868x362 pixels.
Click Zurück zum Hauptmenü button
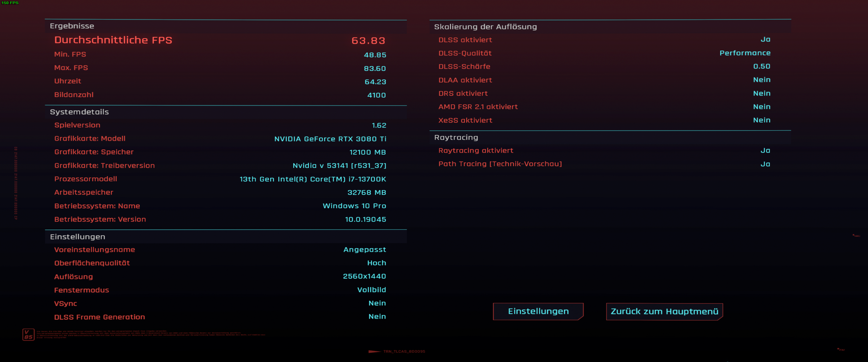[x=664, y=311]
